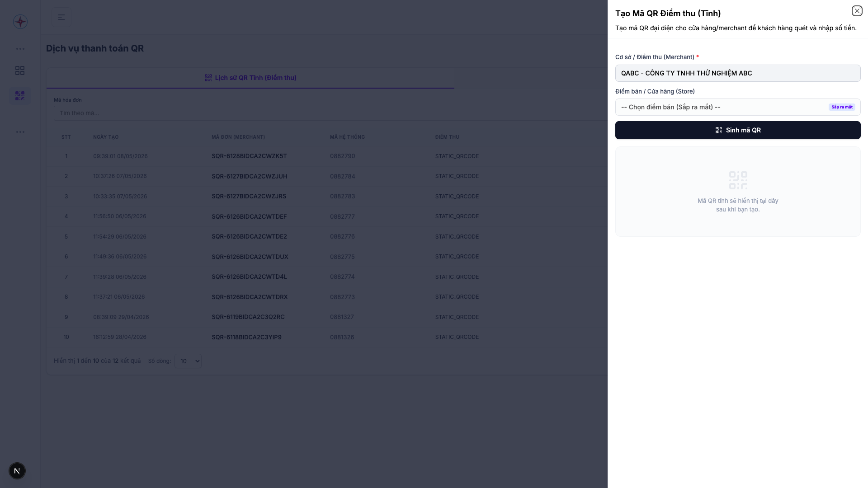Click the compass logo icon in sidebar

point(20,22)
